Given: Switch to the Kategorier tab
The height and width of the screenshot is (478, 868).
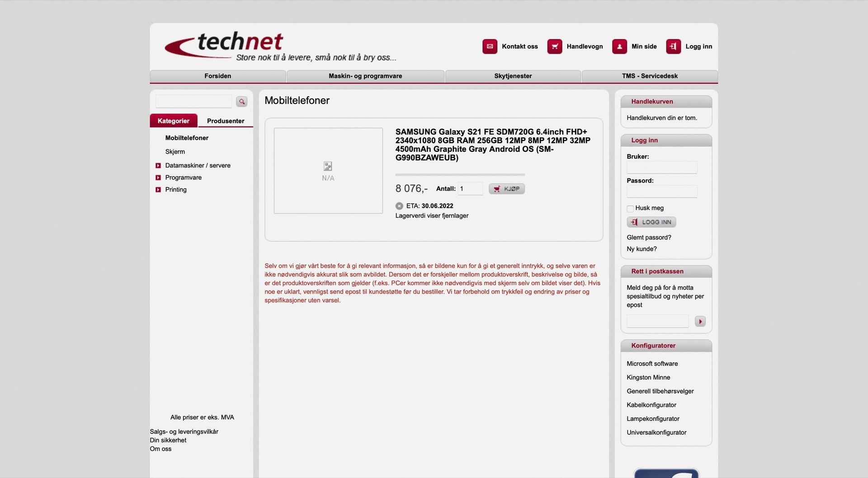Looking at the screenshot, I should click(x=174, y=121).
